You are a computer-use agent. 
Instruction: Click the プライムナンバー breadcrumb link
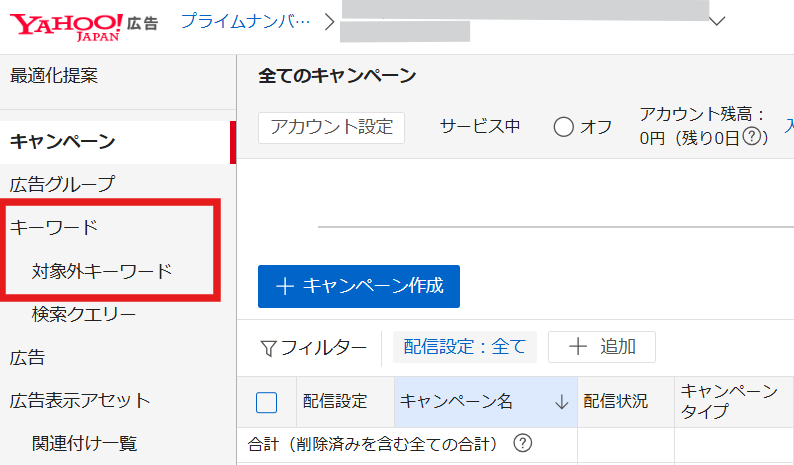pos(245,21)
